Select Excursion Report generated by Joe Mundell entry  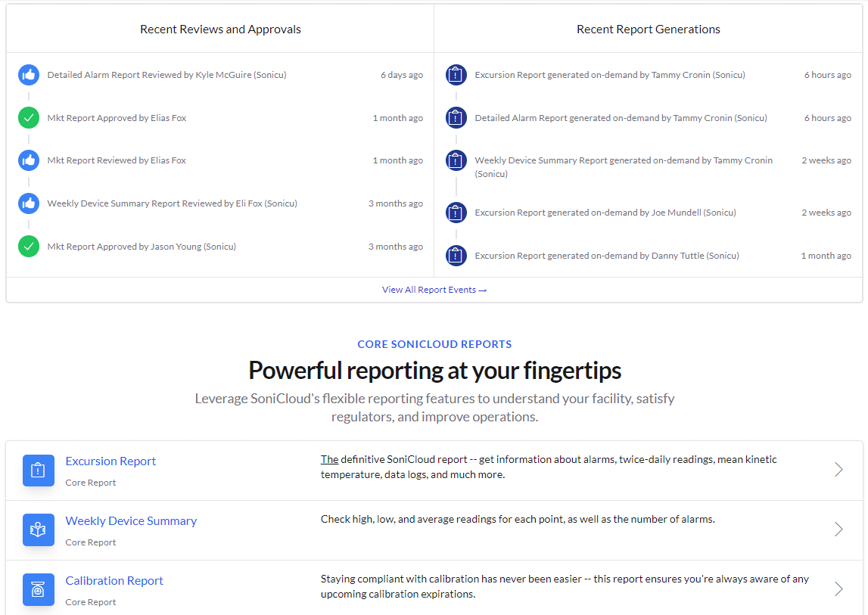[605, 213]
